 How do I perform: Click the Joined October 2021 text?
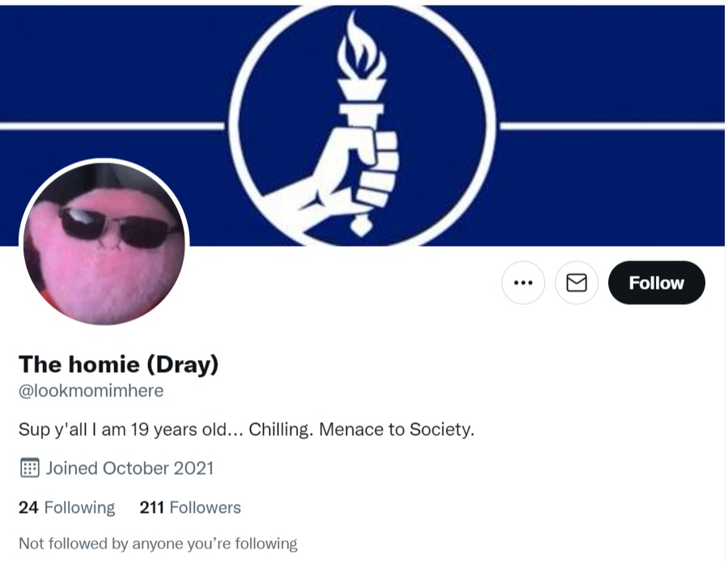[x=129, y=468]
